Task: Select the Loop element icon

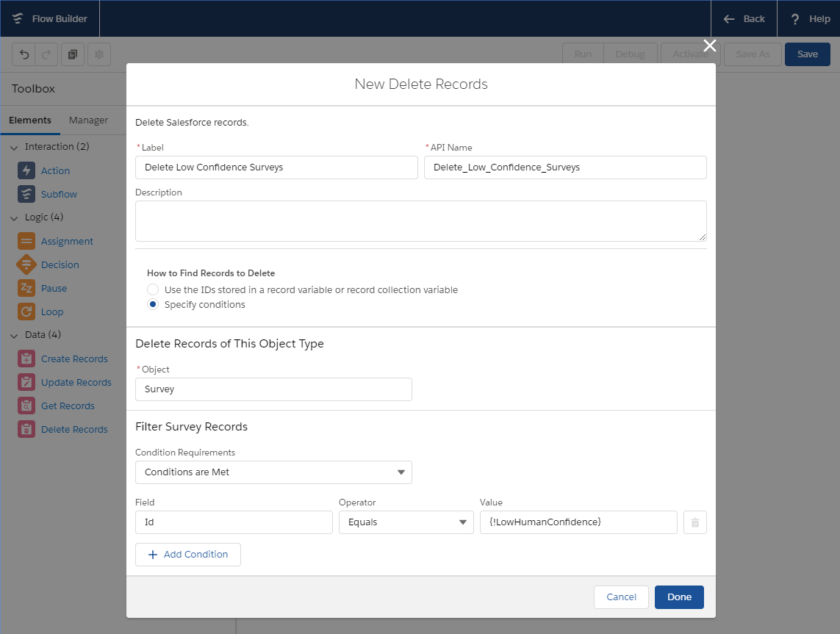Action: tap(26, 311)
